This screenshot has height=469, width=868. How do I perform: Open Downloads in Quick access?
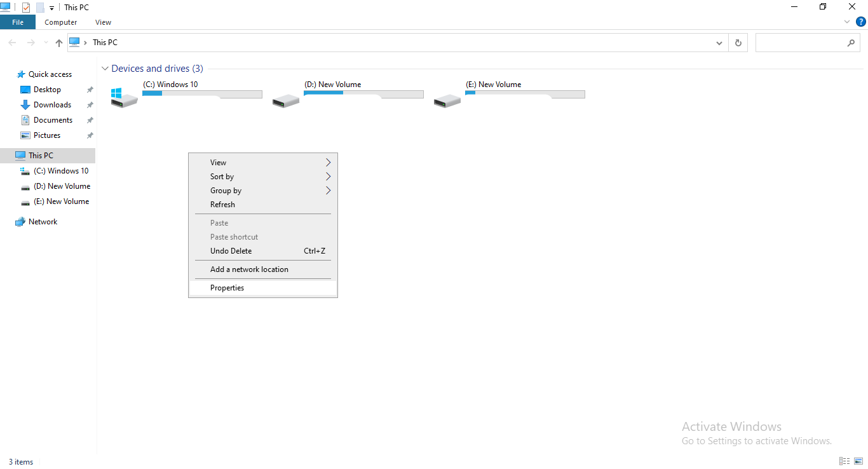click(x=52, y=105)
